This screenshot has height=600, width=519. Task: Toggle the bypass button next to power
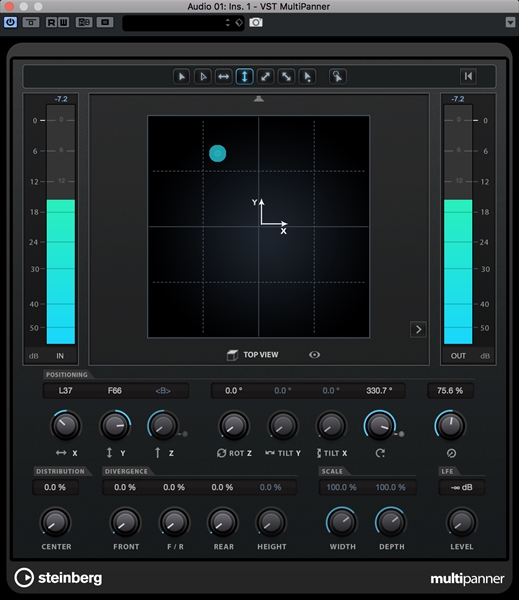(31, 22)
